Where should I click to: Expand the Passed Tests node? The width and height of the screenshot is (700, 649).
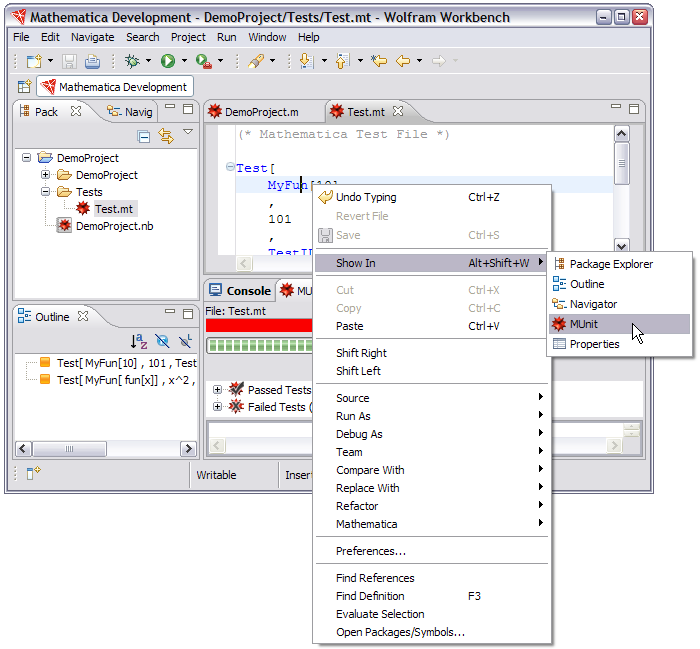217,390
